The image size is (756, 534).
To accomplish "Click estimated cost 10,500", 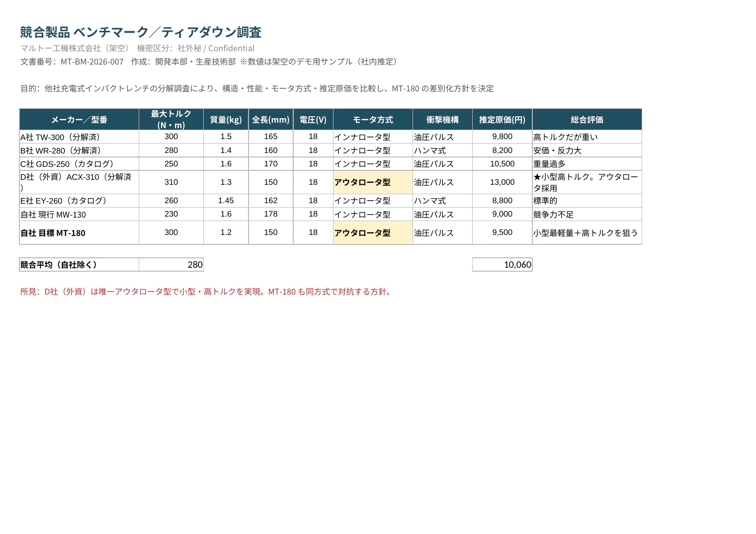I will coord(502,164).
